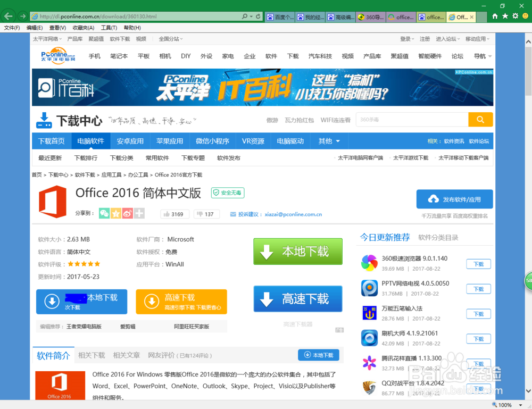532x409 pixels.
Task: Click the PConline logo
Action: point(58,56)
